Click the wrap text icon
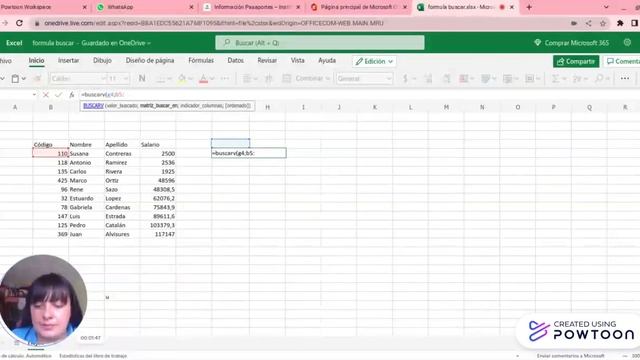 (269, 78)
